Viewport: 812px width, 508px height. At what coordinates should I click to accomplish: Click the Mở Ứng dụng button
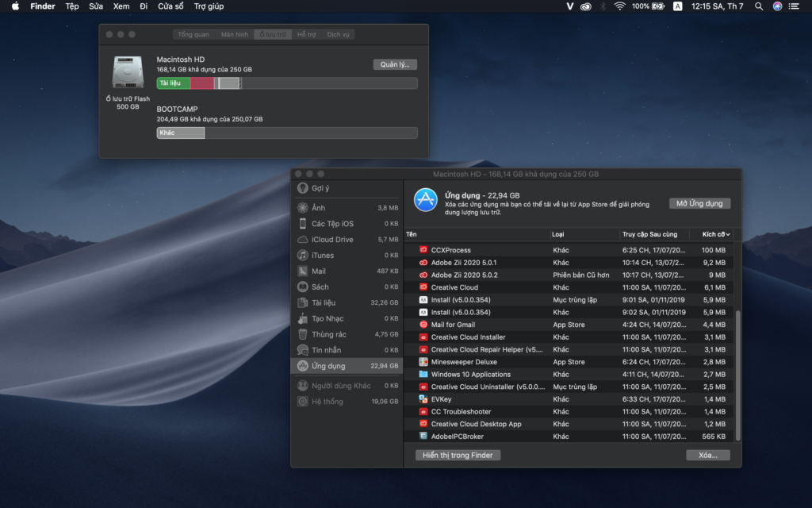click(x=699, y=203)
